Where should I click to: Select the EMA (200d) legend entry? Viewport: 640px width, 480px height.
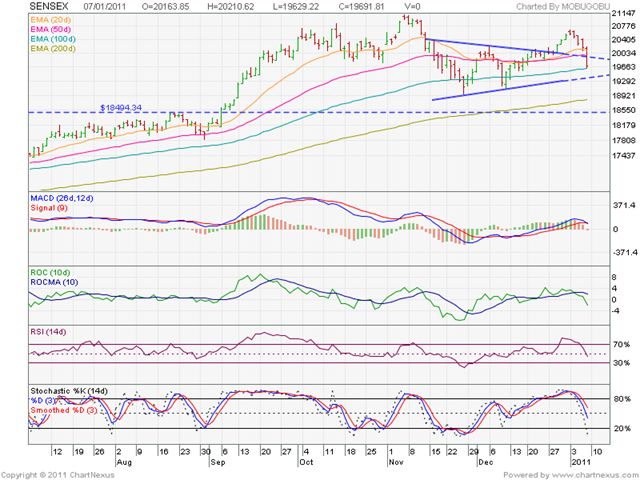[x=53, y=49]
